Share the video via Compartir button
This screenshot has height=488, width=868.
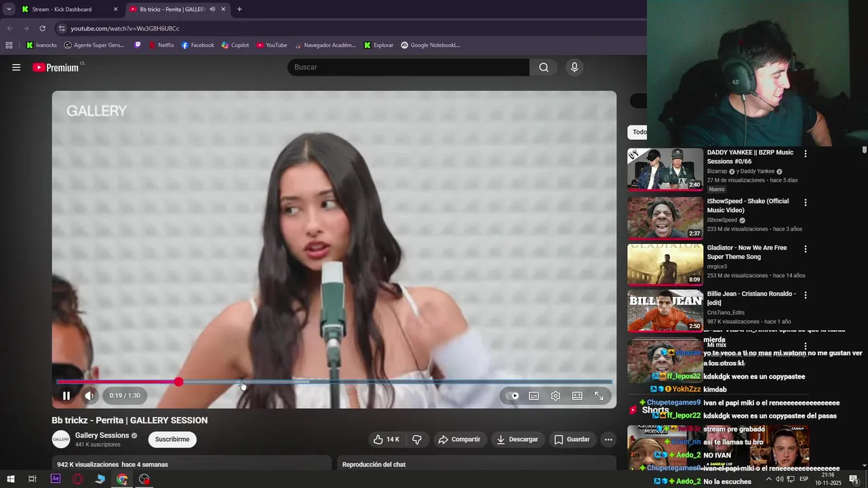click(459, 439)
